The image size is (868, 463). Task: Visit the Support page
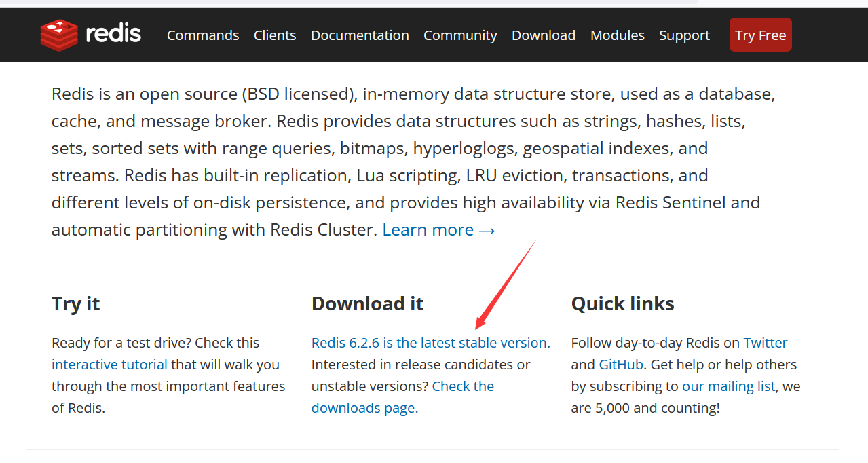coord(684,35)
